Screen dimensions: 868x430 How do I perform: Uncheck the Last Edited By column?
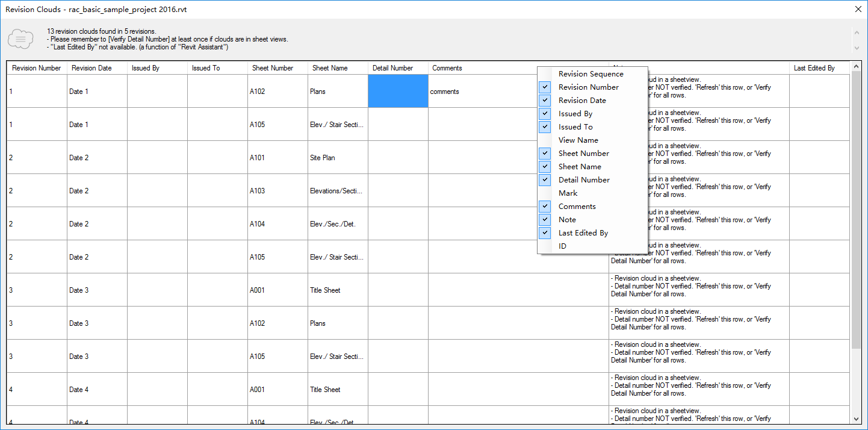(545, 232)
